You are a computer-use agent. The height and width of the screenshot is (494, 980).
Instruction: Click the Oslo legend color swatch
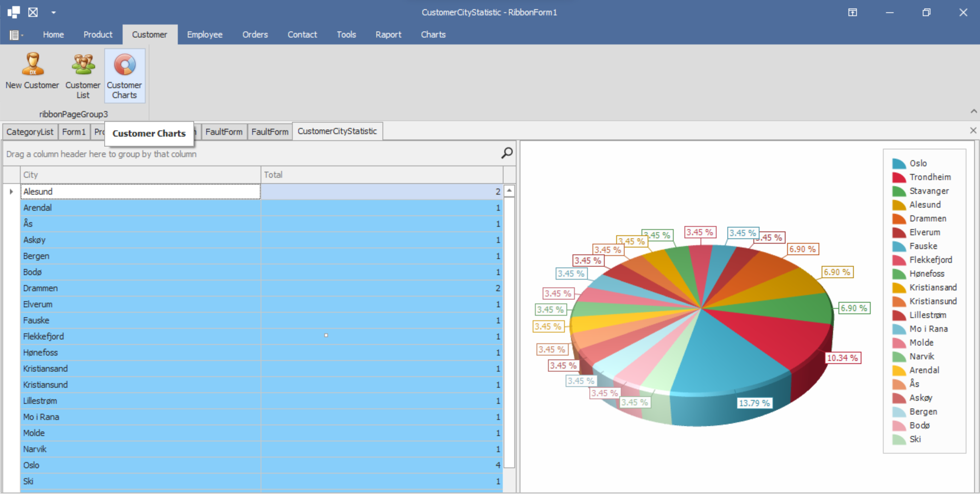(x=899, y=163)
